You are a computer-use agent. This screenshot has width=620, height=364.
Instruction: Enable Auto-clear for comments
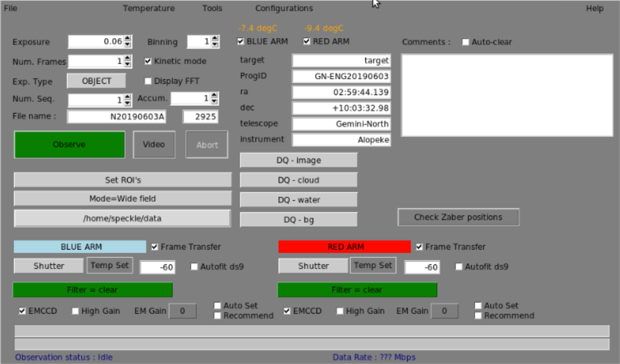click(x=465, y=42)
